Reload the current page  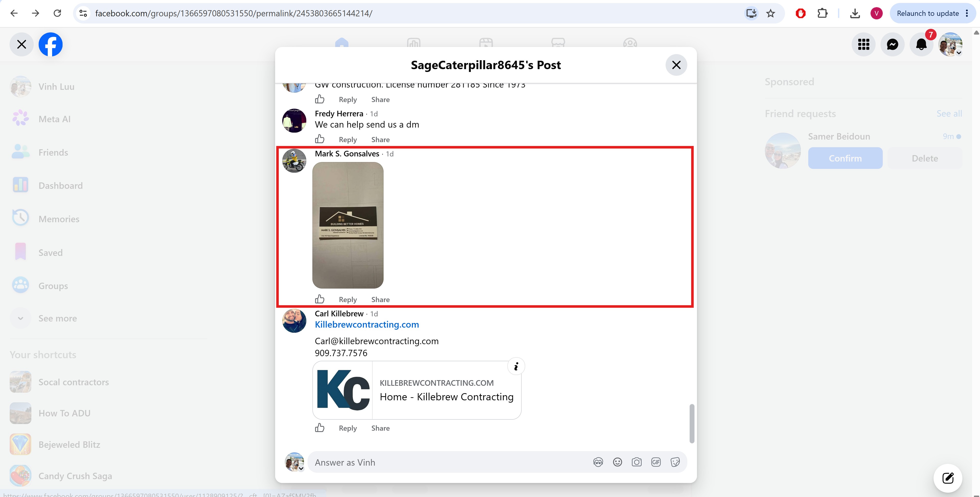click(x=57, y=13)
